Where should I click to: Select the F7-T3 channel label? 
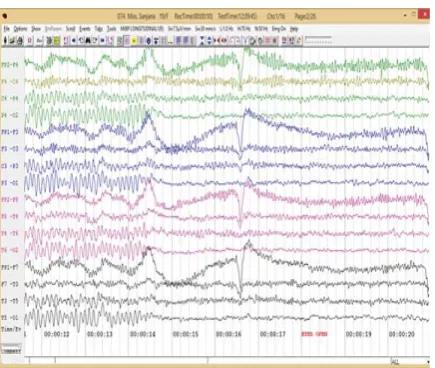(x=10, y=284)
